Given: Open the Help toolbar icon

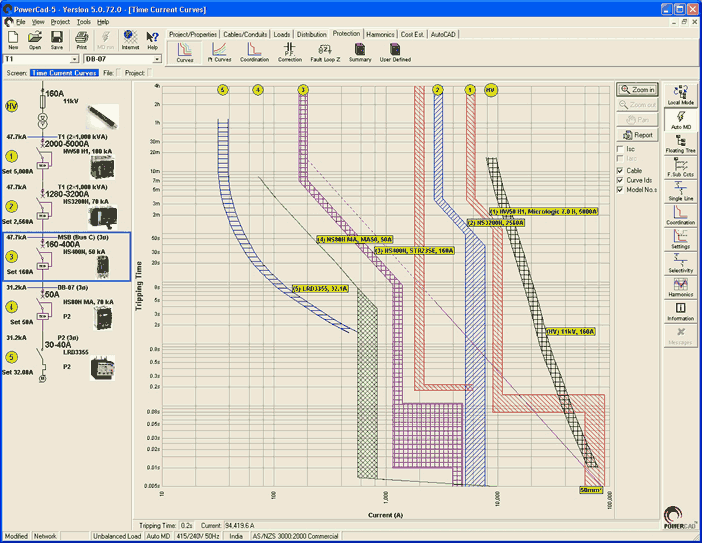Looking at the screenshot, I should [x=152, y=40].
